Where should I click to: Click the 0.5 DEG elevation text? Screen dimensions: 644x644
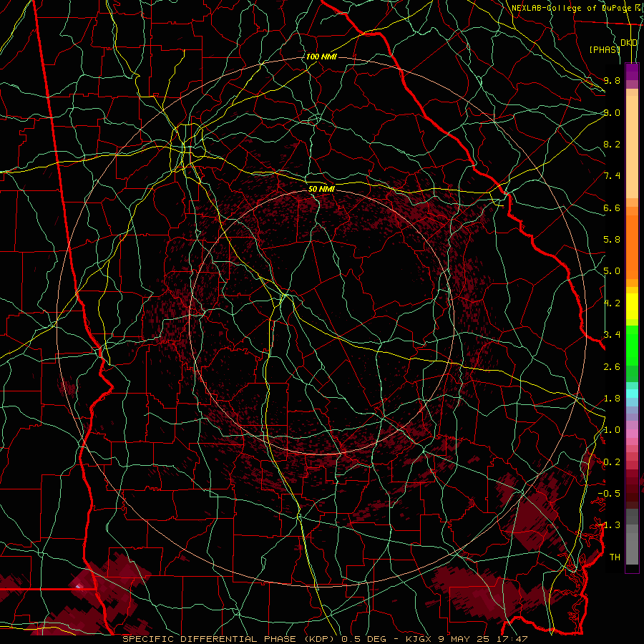point(364,639)
